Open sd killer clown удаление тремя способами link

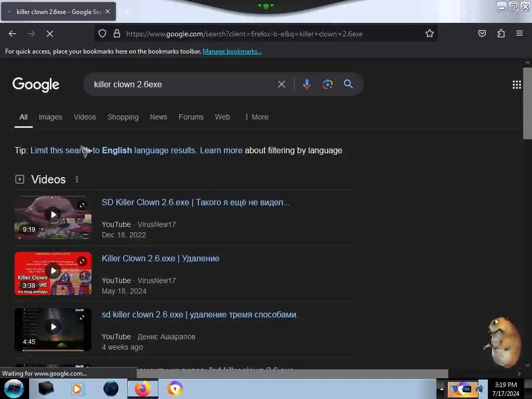(x=200, y=314)
